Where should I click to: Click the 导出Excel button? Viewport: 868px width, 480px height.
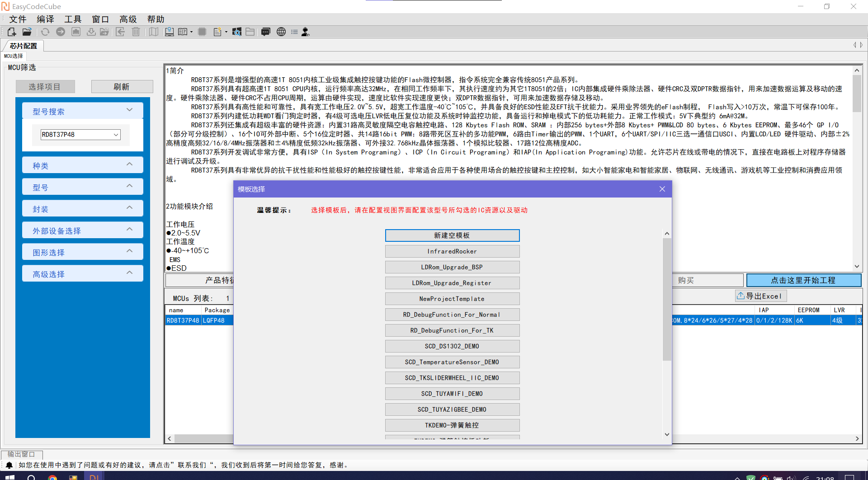click(x=761, y=296)
